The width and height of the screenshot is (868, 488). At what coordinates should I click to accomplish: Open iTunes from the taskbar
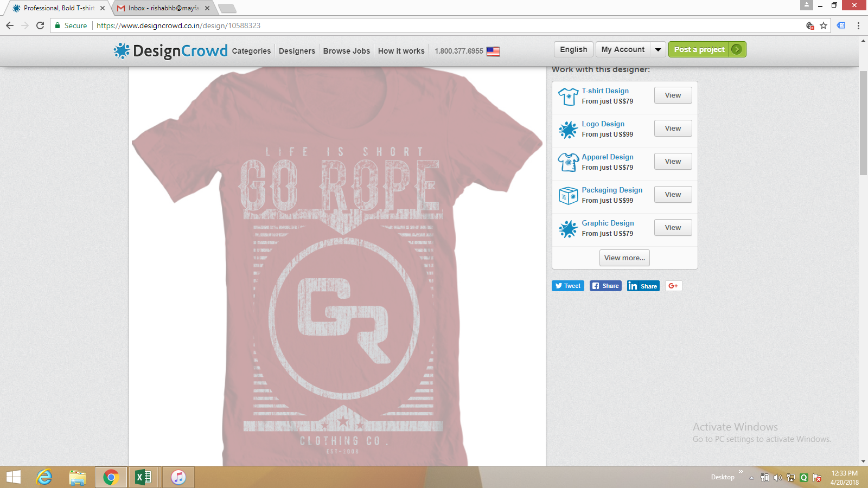[178, 477]
